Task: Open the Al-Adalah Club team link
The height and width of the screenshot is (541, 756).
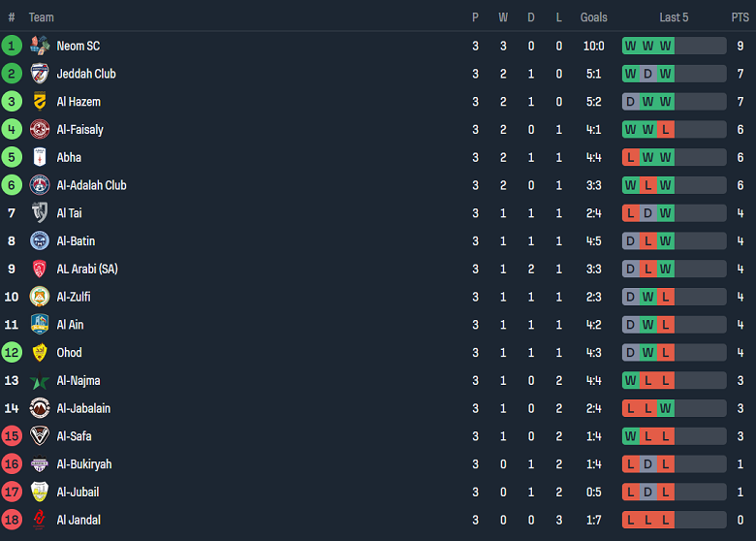Action: click(x=91, y=185)
